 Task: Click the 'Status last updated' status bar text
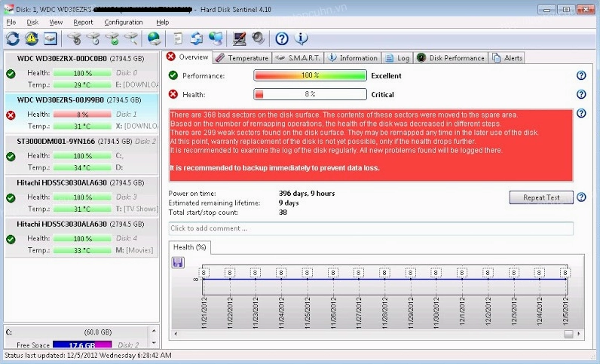click(x=87, y=356)
